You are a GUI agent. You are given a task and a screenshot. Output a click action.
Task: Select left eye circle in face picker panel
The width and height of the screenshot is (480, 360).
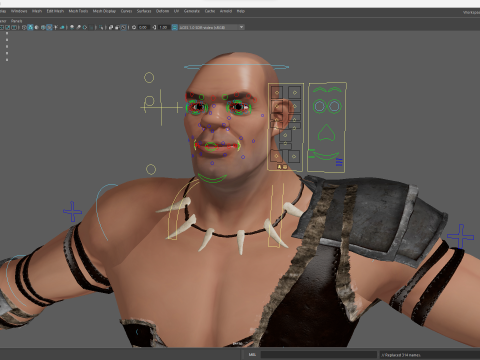[319, 106]
